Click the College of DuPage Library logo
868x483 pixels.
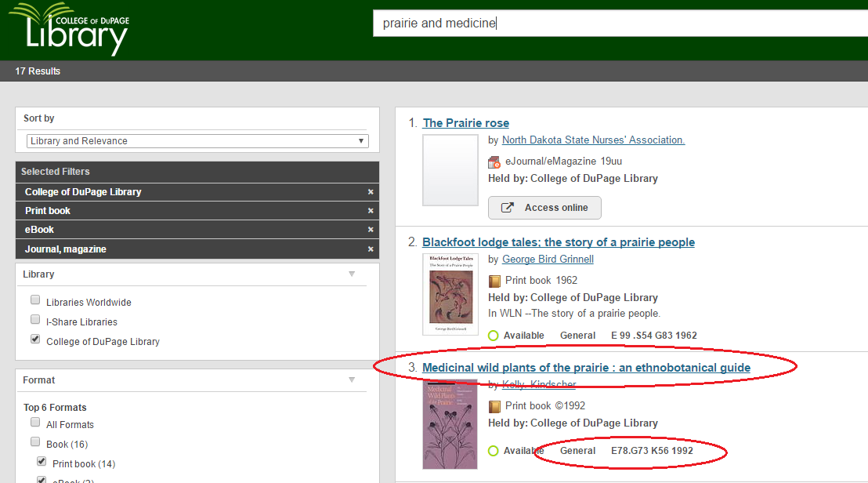click(x=68, y=28)
